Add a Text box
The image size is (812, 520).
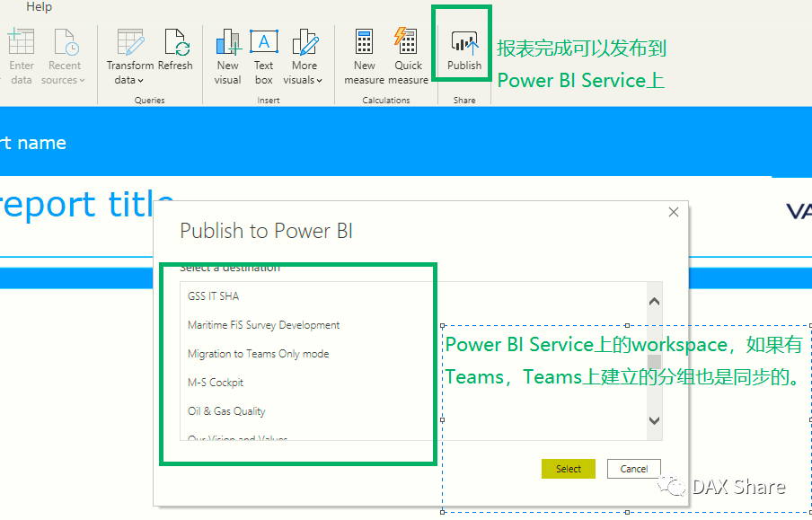tap(263, 57)
